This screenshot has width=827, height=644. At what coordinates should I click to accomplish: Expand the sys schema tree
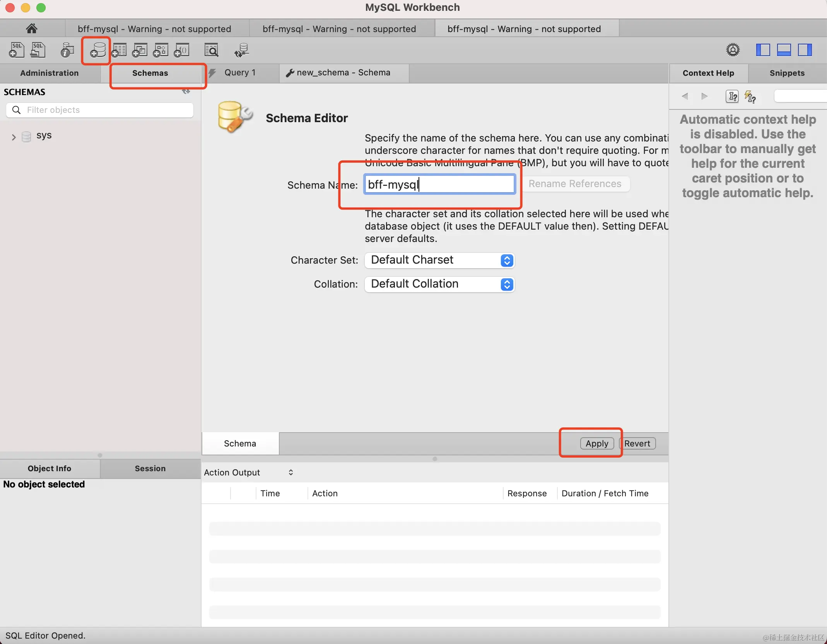(13, 136)
